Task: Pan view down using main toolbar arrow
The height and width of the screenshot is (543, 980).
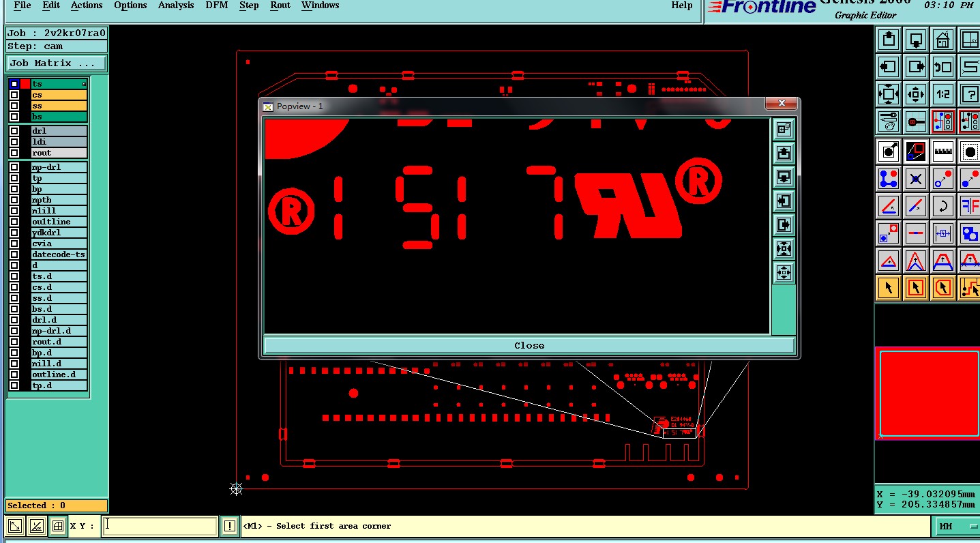Action: 916,39
